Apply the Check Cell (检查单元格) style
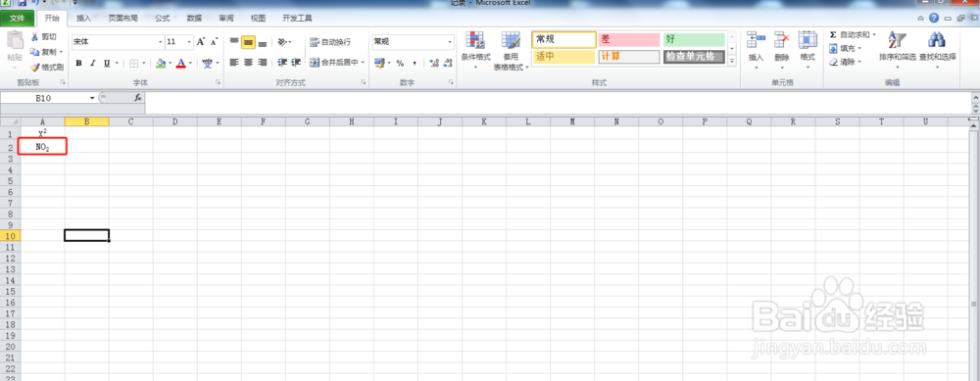980x381 pixels. [694, 57]
